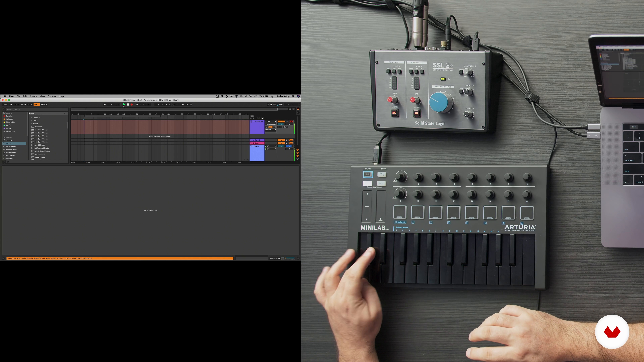Click the red Arrangement Record button
Image resolution: width=644 pixels, height=362 pixels.
132,104
